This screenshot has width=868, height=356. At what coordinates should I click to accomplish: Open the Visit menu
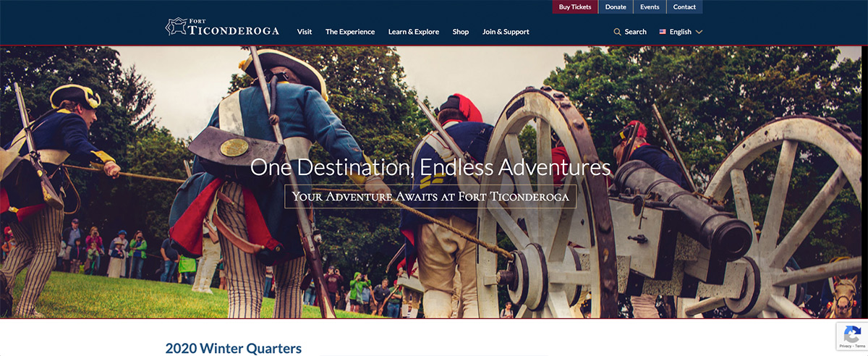pyautogui.click(x=305, y=32)
